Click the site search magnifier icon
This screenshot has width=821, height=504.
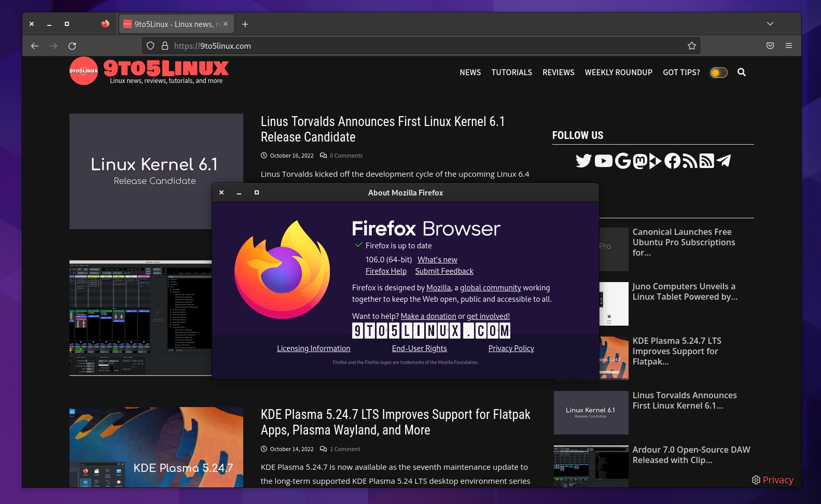pos(742,72)
